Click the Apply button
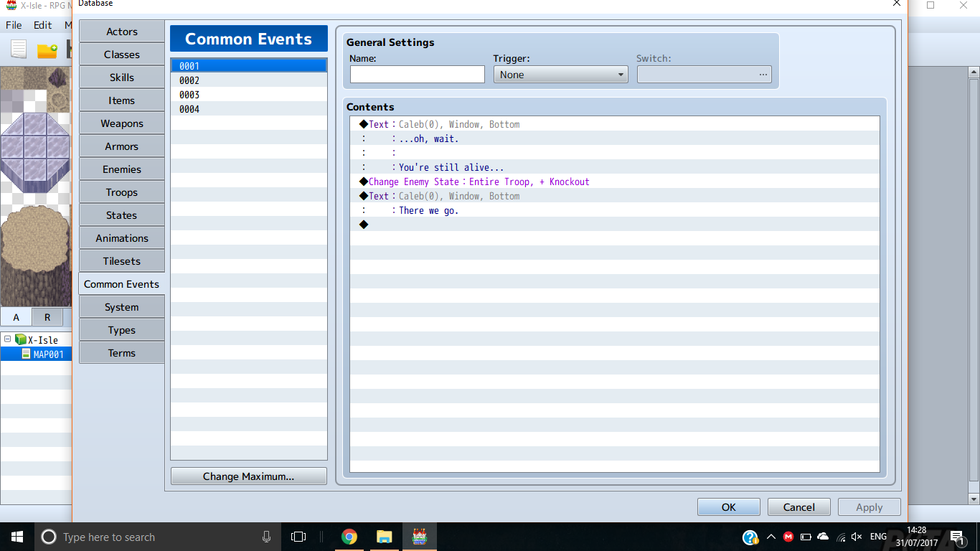The height and width of the screenshot is (551, 980). (x=870, y=507)
